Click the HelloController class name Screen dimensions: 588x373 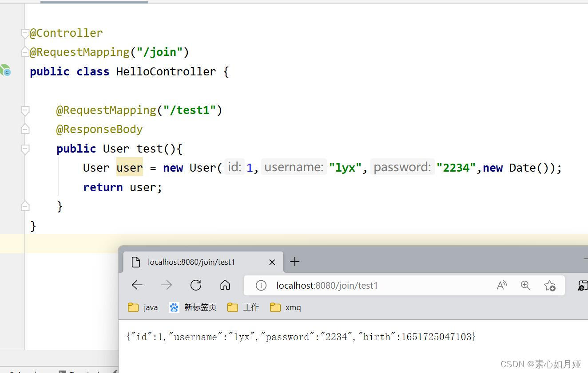point(166,71)
